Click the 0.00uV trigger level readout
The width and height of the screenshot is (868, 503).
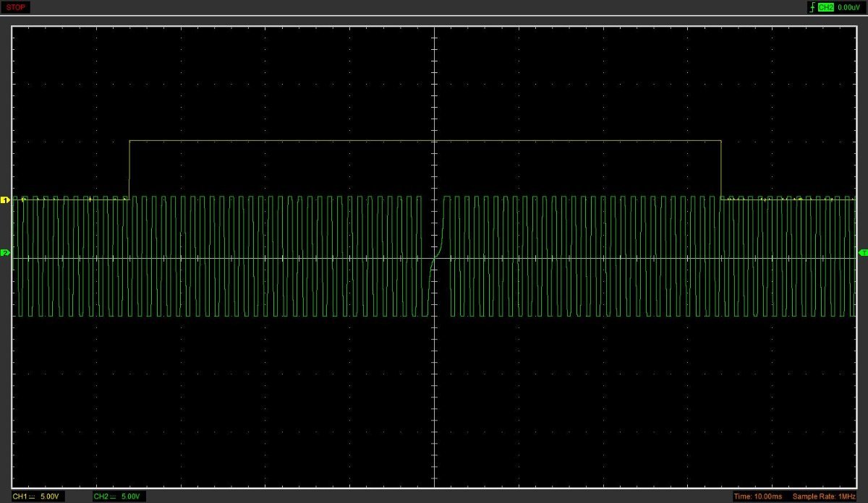point(849,7)
